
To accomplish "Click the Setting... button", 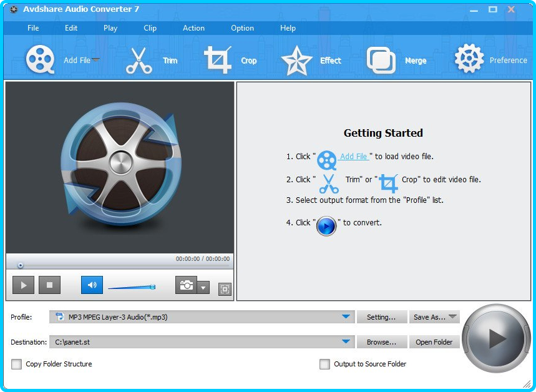I will click(382, 317).
